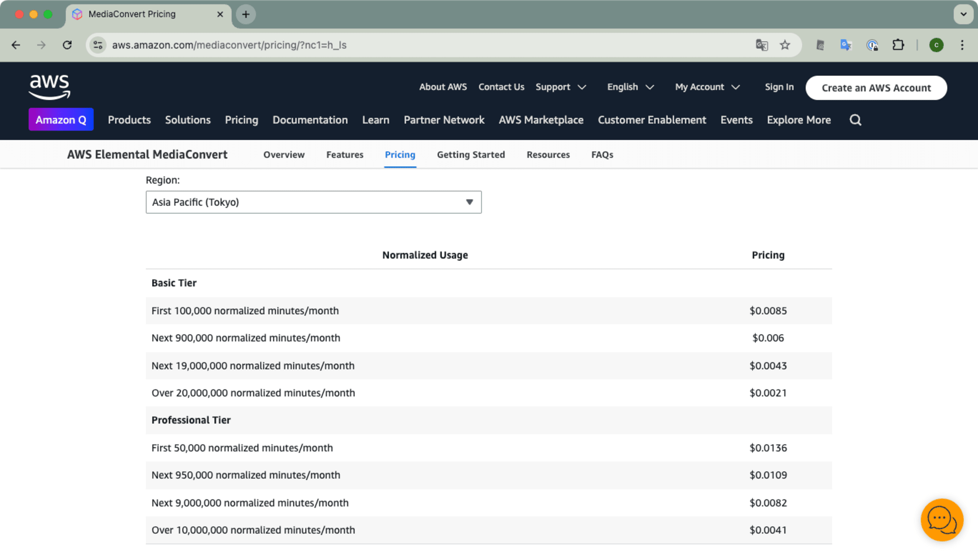Open the Explore More menu
978x560 pixels.
[799, 120]
